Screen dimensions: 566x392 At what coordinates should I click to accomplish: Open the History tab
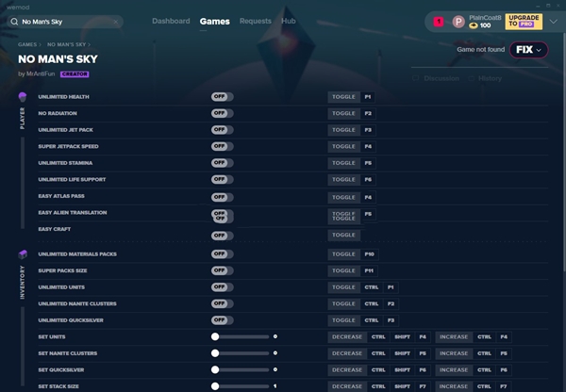point(490,78)
